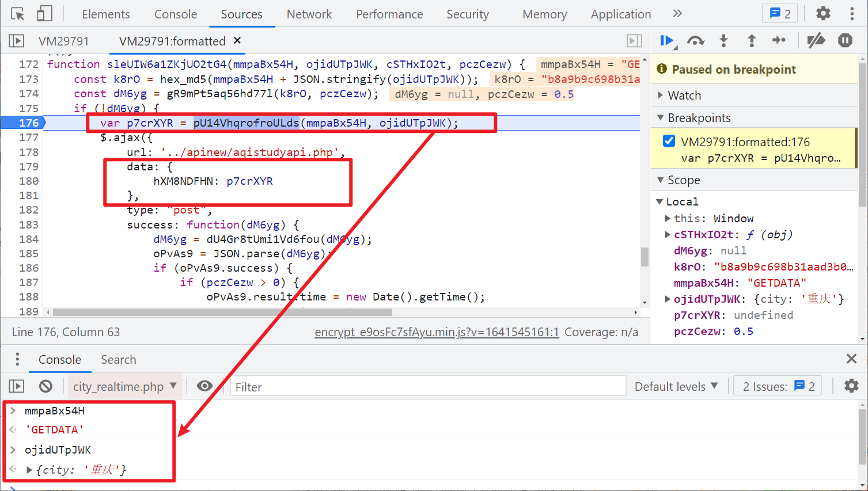868x491 pixels.
Task: Focus the console Filter field
Action: [x=428, y=386]
